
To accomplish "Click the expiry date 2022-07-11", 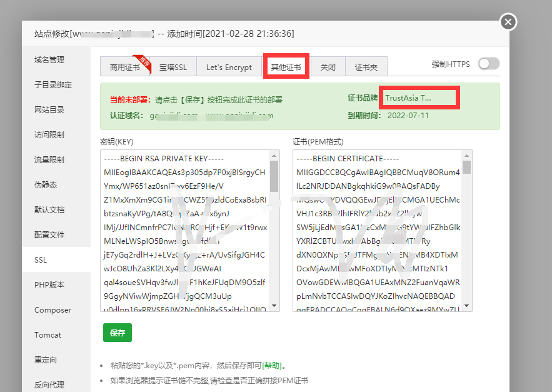I will tap(408, 116).
